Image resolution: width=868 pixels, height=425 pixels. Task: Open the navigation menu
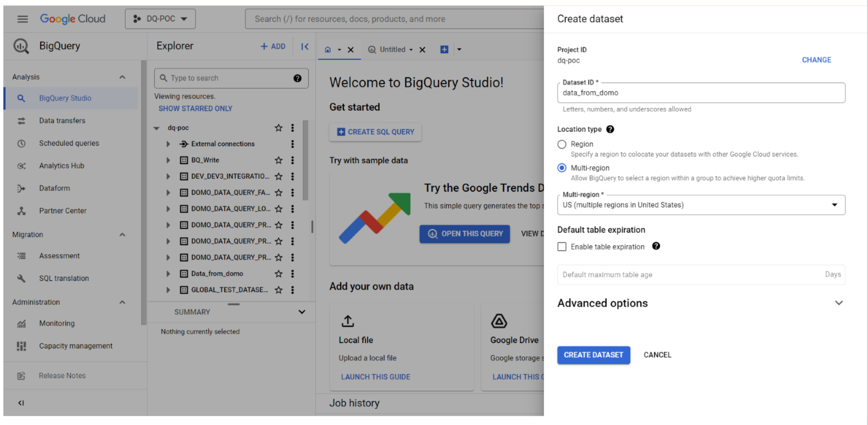[x=23, y=19]
